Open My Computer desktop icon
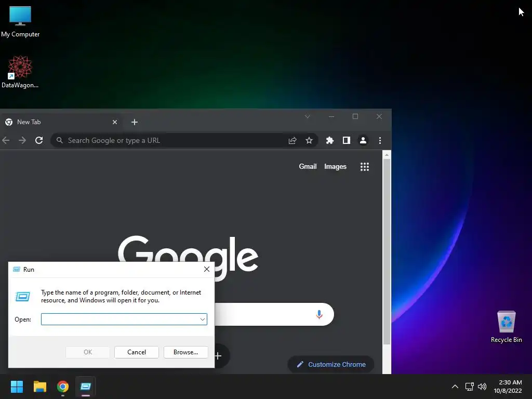 click(x=20, y=22)
